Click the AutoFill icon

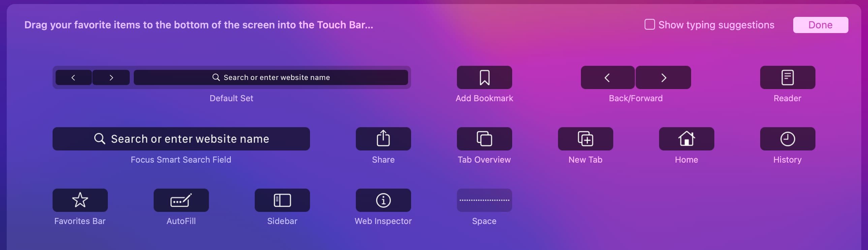coord(181,200)
